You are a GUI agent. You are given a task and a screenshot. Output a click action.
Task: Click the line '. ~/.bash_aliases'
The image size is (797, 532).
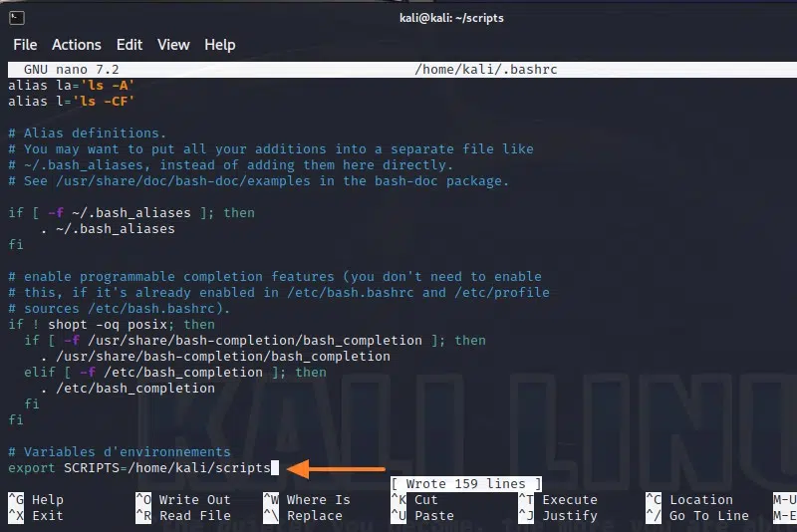coord(108,229)
